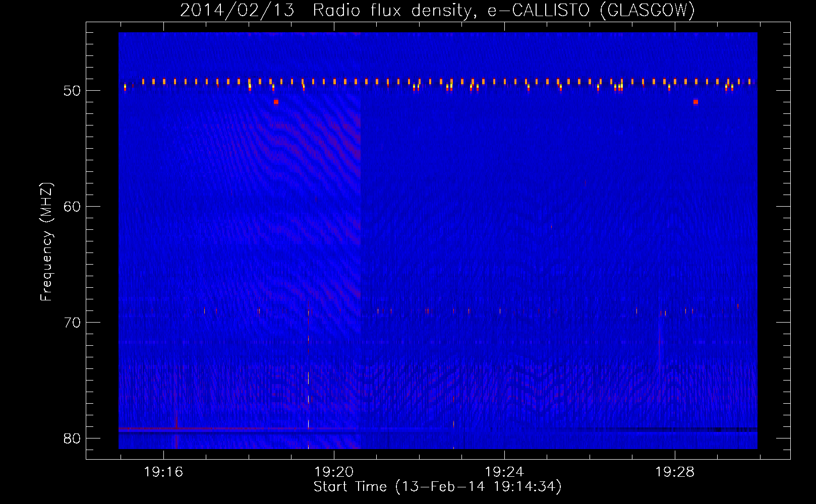Viewport: 816px width, 504px height.
Task: Click the plot title '2014/02/13 Radio flux density'
Action: tap(328, 10)
